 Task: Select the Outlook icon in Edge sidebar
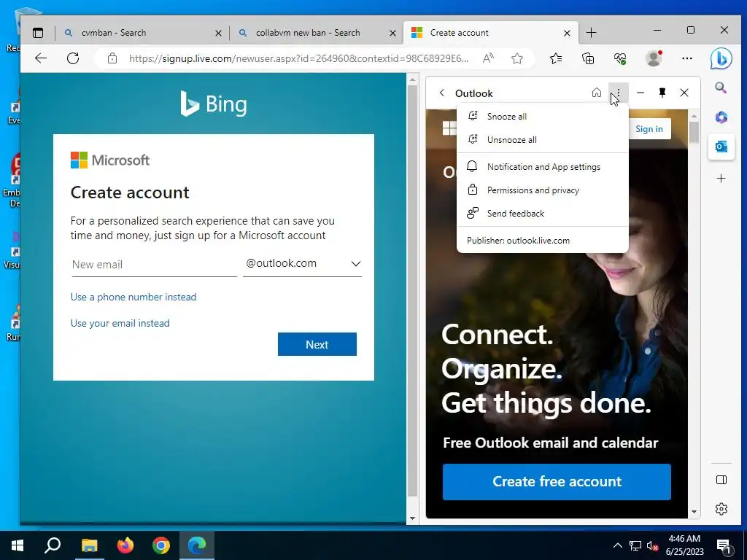click(721, 147)
